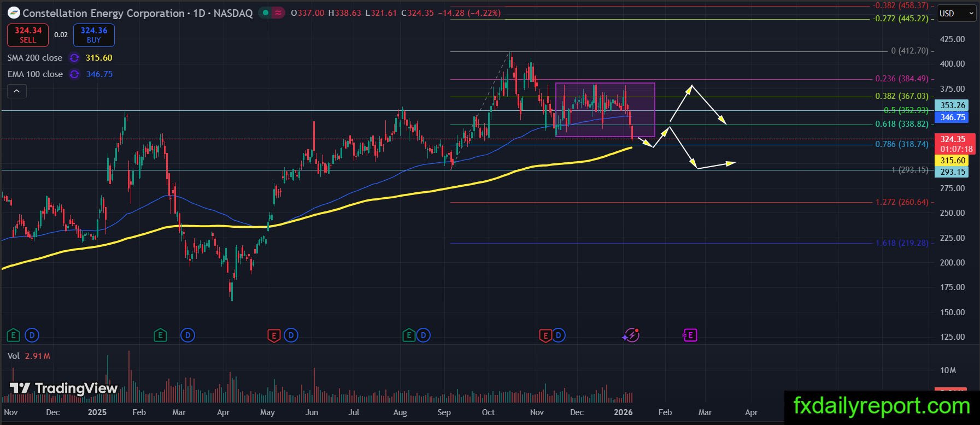Screen dimensions: 980x425
Task: Click the TradingView logo
Action: point(63,388)
